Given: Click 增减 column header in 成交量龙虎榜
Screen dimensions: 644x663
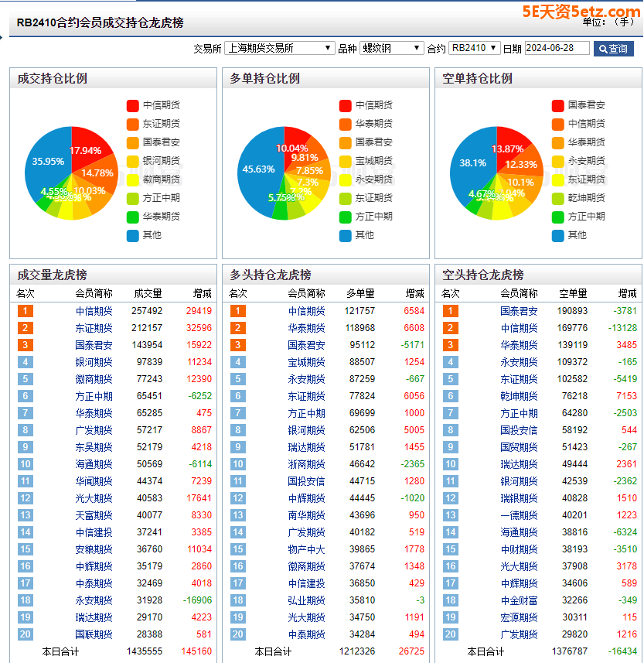Looking at the screenshot, I should [x=202, y=293].
